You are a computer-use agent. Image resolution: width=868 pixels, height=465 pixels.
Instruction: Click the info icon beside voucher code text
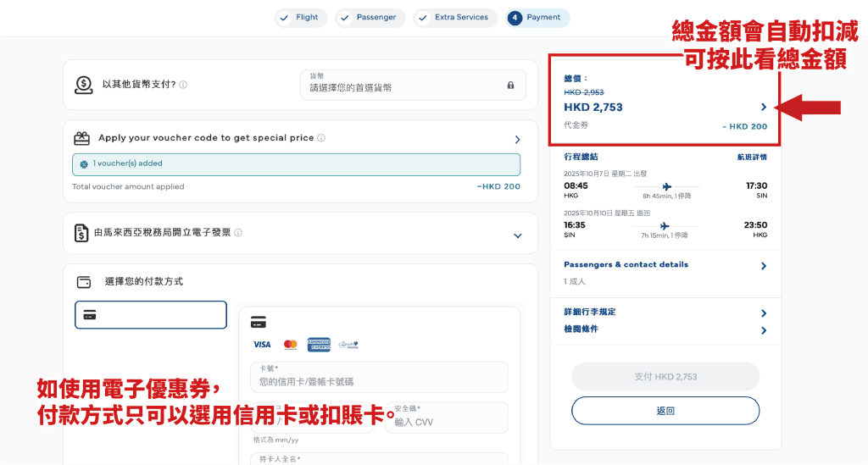321,138
